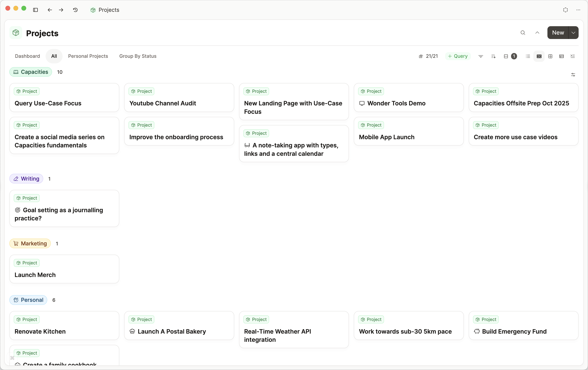Collapse the header with chevron up
Screen dimensions: 588x370
pos(537,33)
